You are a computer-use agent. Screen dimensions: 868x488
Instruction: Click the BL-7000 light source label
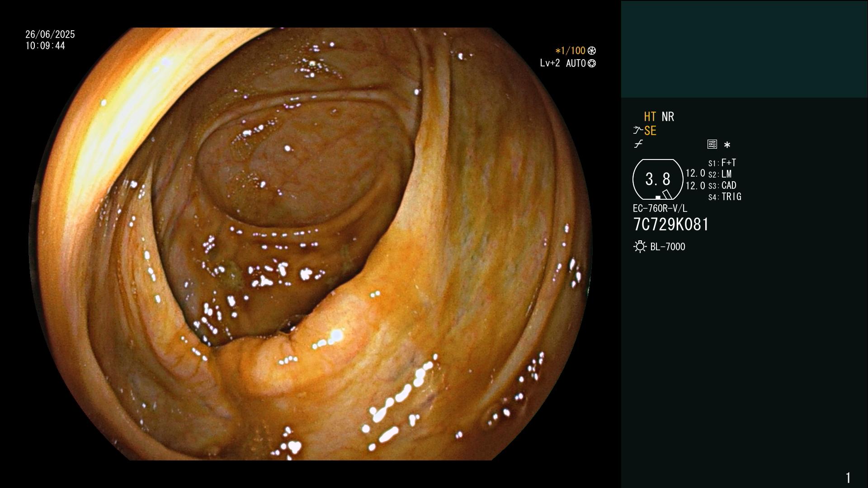668,247
